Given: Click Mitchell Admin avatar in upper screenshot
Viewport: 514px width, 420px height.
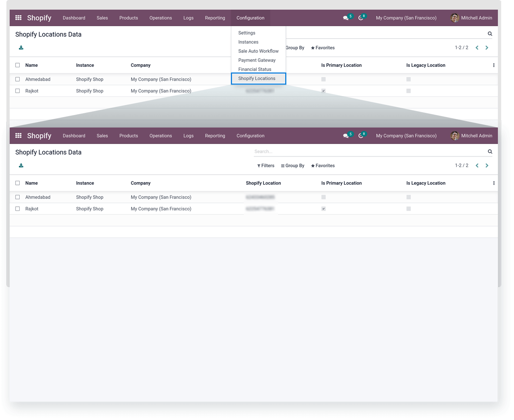Looking at the screenshot, I should click(x=455, y=18).
